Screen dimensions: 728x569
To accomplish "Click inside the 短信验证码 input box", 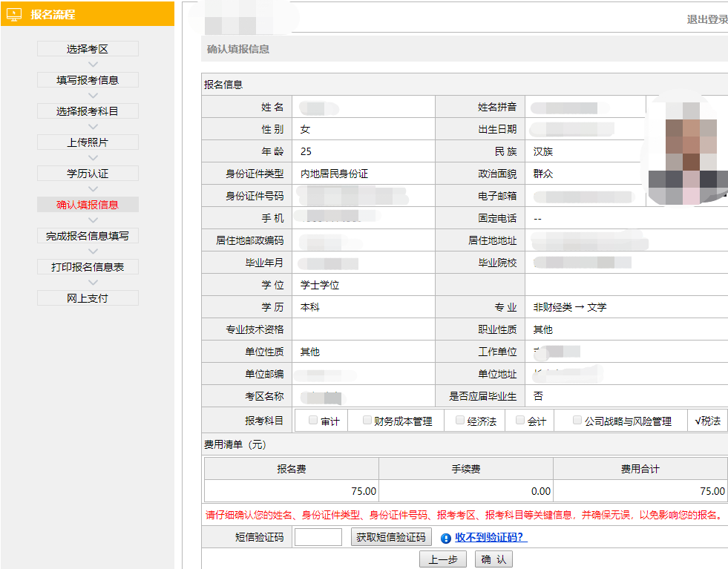I will (318, 536).
